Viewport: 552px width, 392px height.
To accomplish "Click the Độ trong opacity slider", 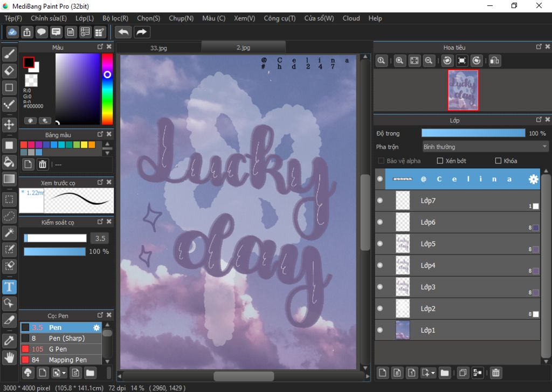I will pyautogui.click(x=473, y=133).
